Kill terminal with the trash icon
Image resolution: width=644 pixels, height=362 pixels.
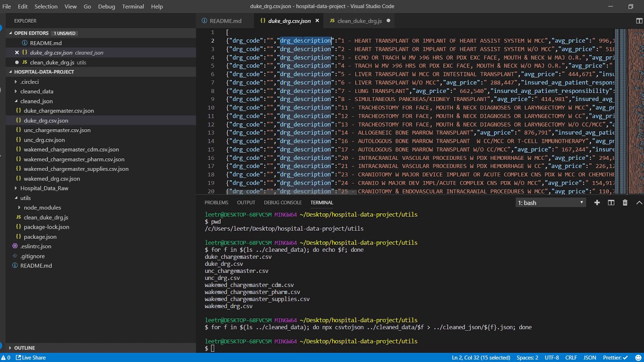click(x=625, y=203)
